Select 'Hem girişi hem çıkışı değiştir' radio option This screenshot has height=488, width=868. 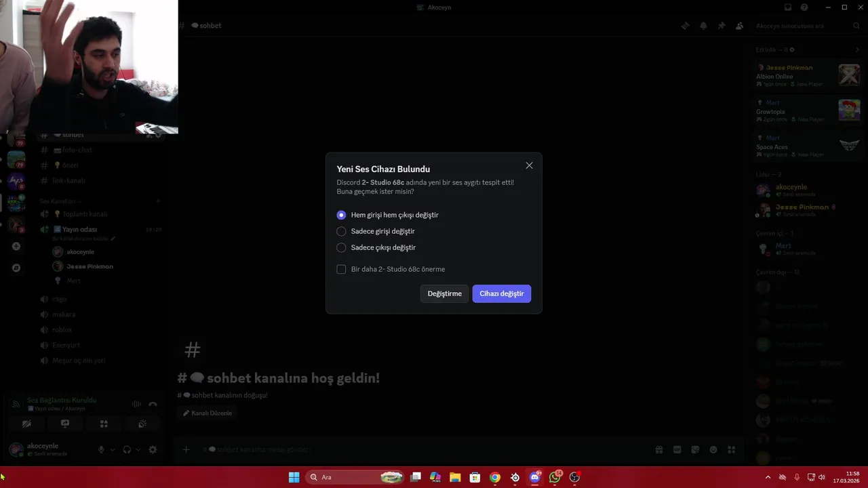(x=388, y=215)
